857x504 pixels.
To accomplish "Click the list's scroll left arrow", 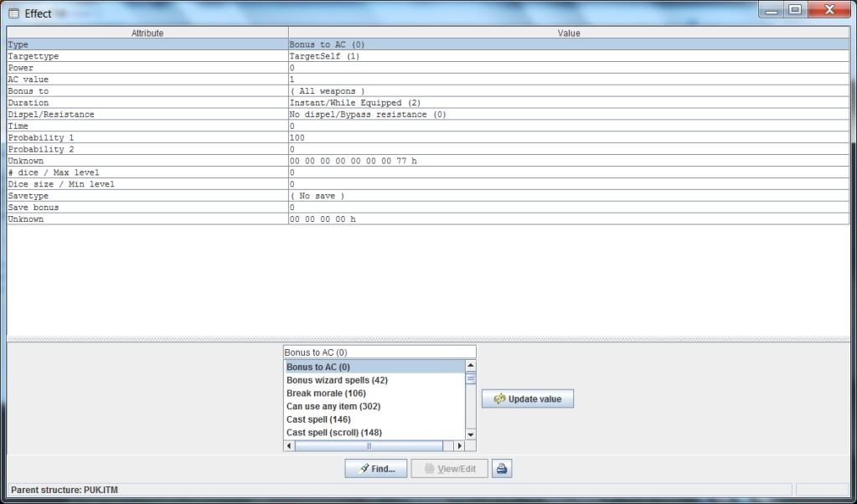I will (290, 446).
